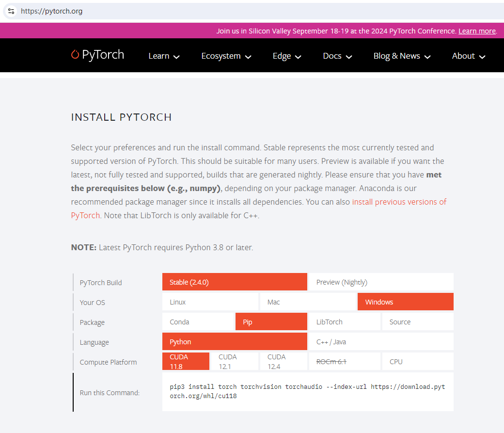This screenshot has width=504, height=433.
Task: Click the bold prerequisites below (e.g., numpy) text
Action: pos(145,188)
